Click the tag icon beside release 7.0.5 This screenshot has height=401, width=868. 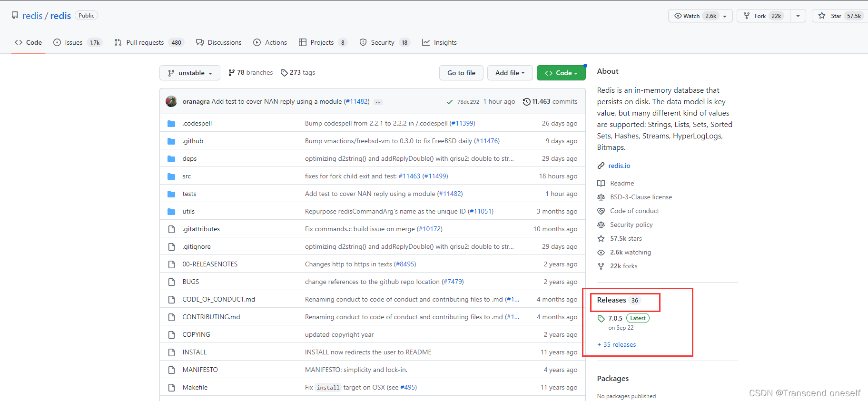tap(601, 319)
